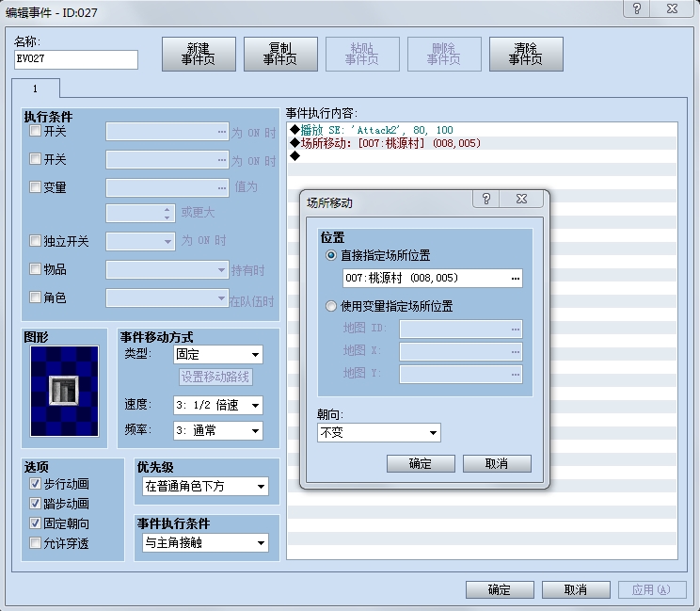Viewport: 700px width, 611px height.
Task: Check the 角色 condition checkbox
Action: click(35, 297)
